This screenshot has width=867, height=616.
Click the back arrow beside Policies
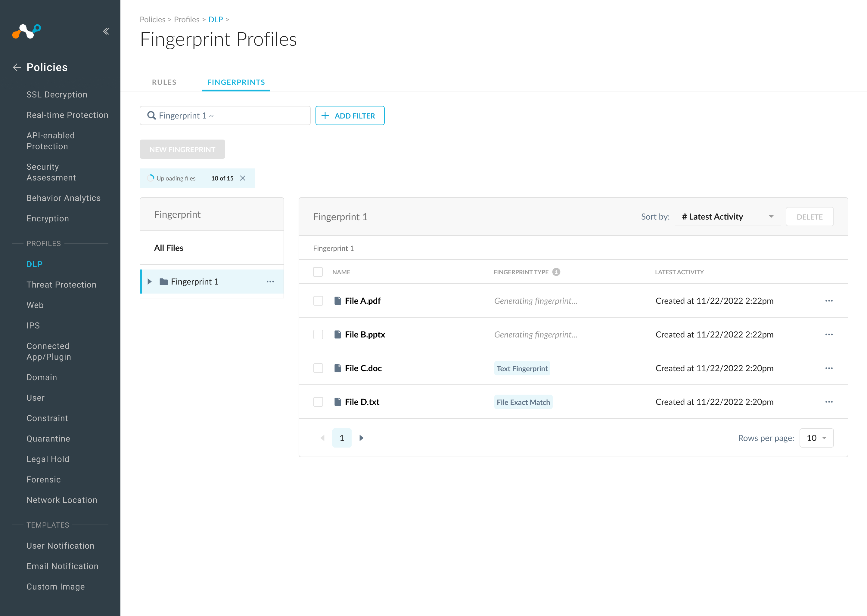point(16,67)
